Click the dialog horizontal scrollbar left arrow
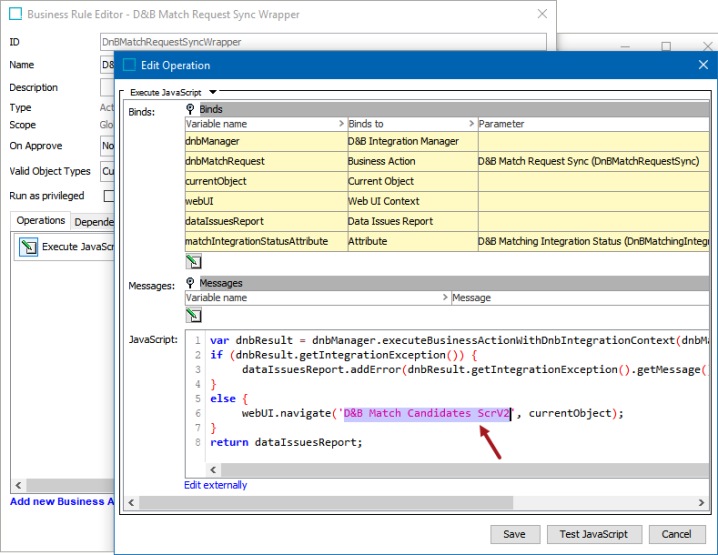Image resolution: width=718 pixels, height=555 pixels. [132, 502]
